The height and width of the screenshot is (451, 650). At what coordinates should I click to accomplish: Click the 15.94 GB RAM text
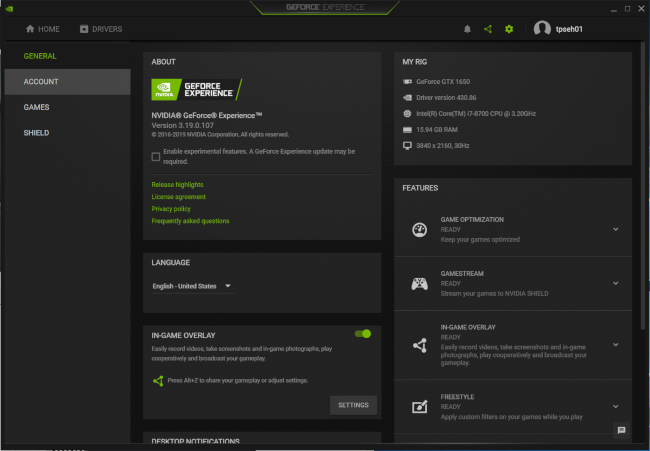[437, 130]
